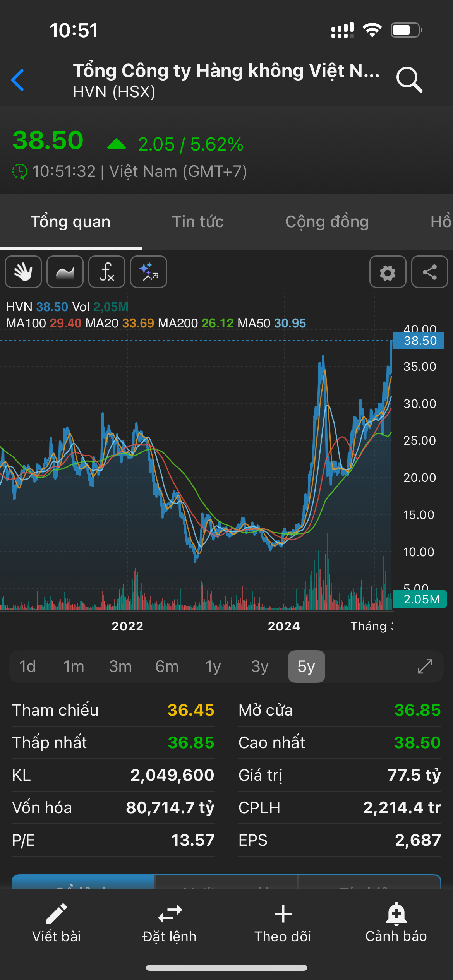Select the 1m time range
This screenshot has width=453, height=980.
(x=74, y=666)
